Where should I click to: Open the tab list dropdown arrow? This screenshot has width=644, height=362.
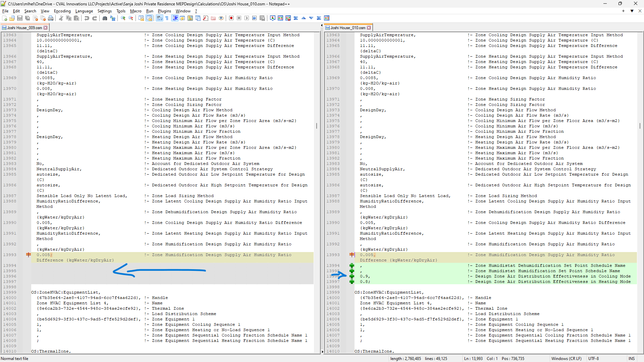tap(632, 11)
